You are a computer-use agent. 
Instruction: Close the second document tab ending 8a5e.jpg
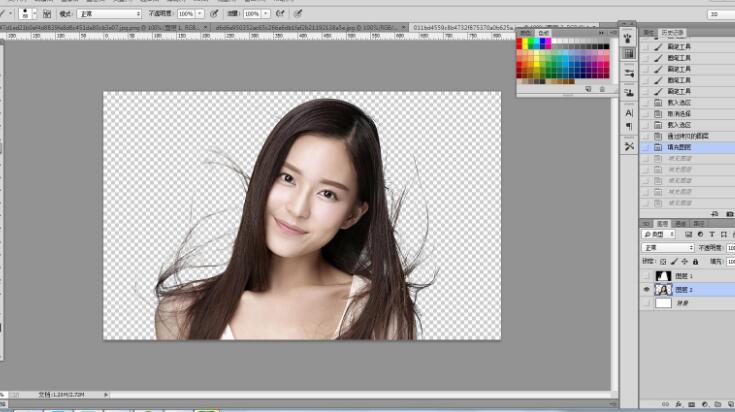click(x=404, y=28)
